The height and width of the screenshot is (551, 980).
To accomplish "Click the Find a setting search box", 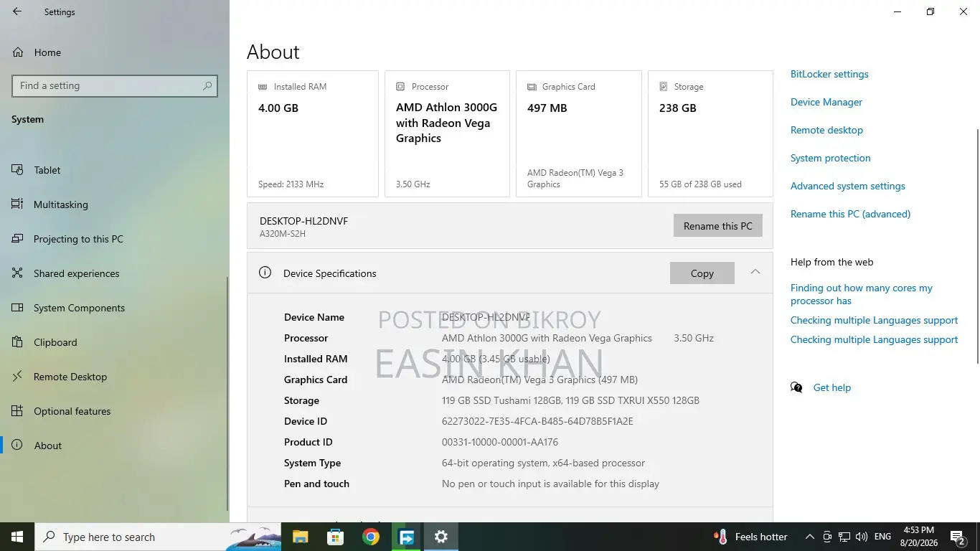I will point(115,85).
